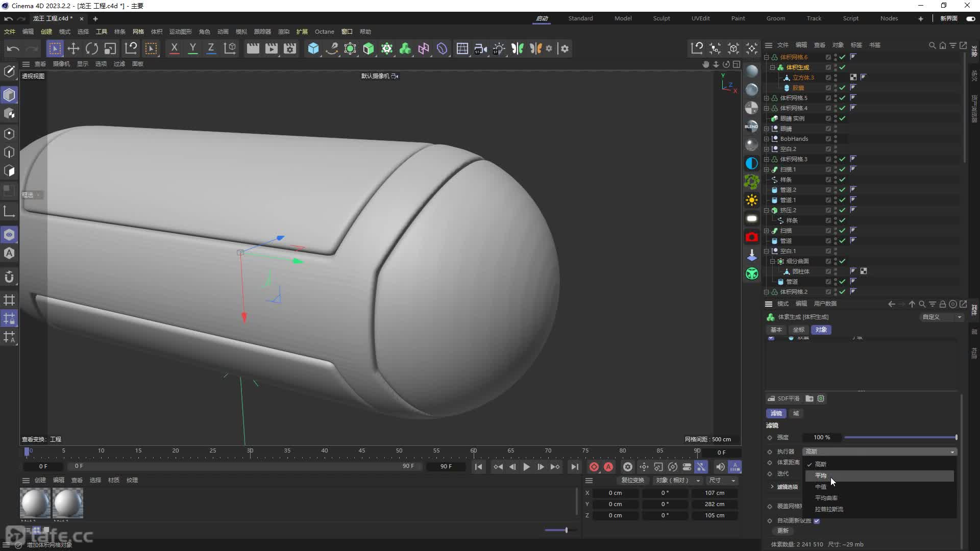
Task: Jump to the end of animation
Action: coord(574,467)
